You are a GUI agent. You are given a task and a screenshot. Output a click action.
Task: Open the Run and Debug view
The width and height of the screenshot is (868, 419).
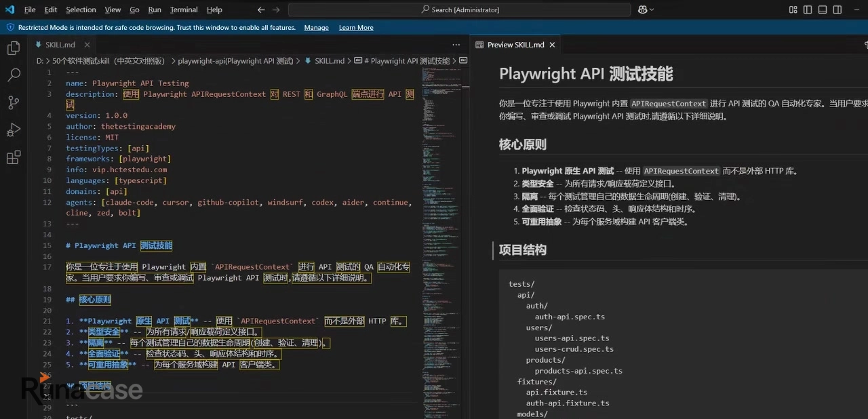pyautogui.click(x=14, y=130)
